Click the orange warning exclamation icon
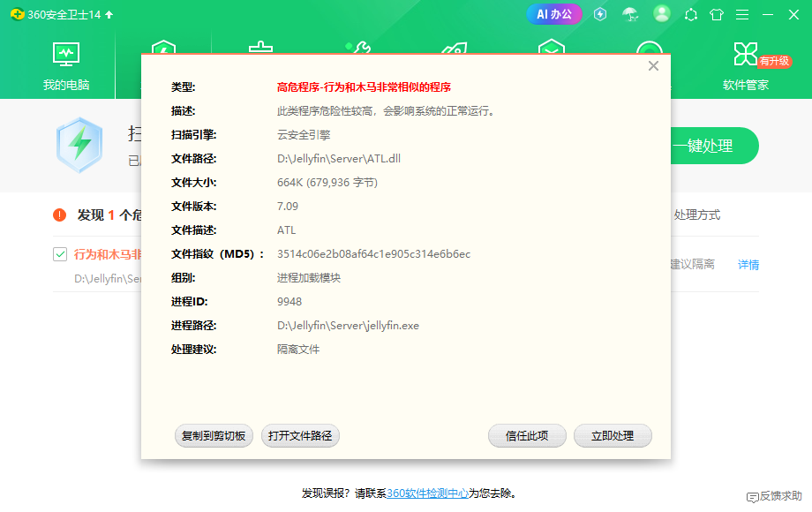This screenshot has width=812, height=512. pyautogui.click(x=59, y=215)
